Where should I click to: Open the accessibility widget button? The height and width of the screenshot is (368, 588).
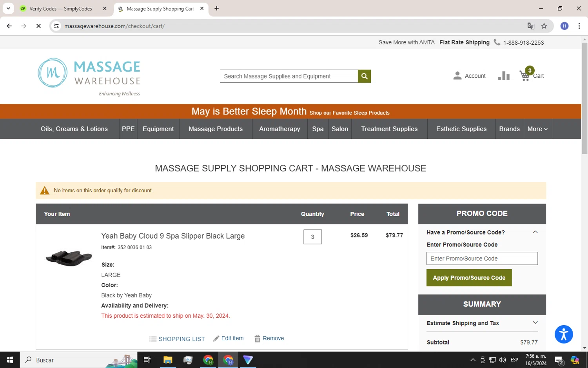(x=564, y=334)
